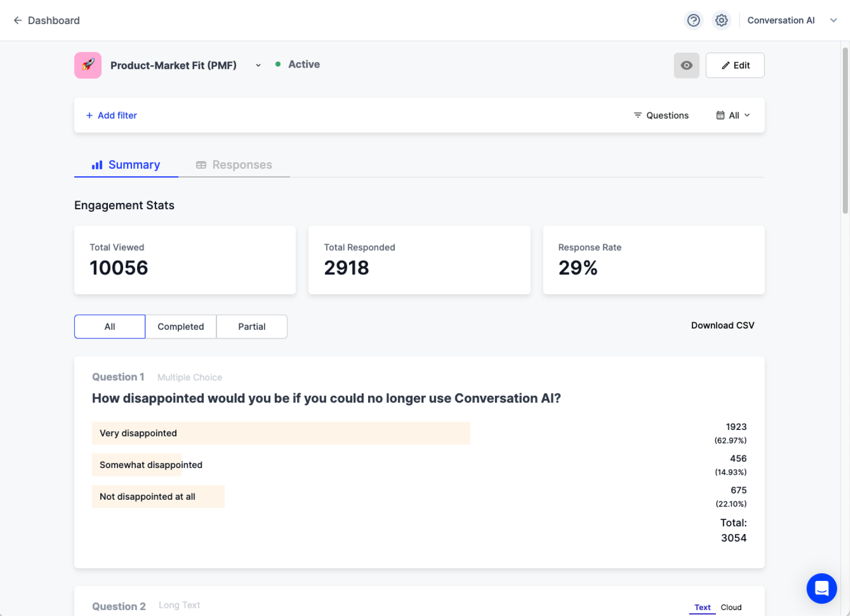Click the Edit survey button
This screenshot has height=616, width=850.
coord(735,65)
